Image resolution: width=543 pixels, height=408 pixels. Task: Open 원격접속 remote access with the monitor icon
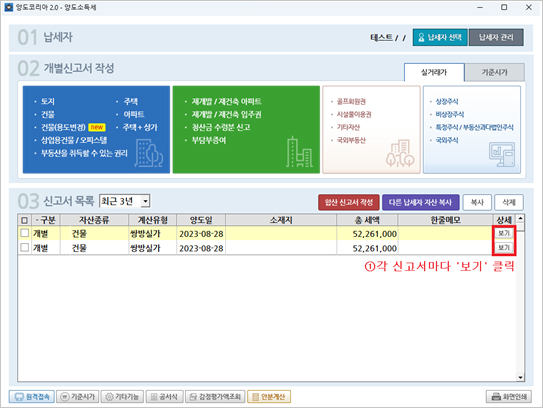click(32, 397)
